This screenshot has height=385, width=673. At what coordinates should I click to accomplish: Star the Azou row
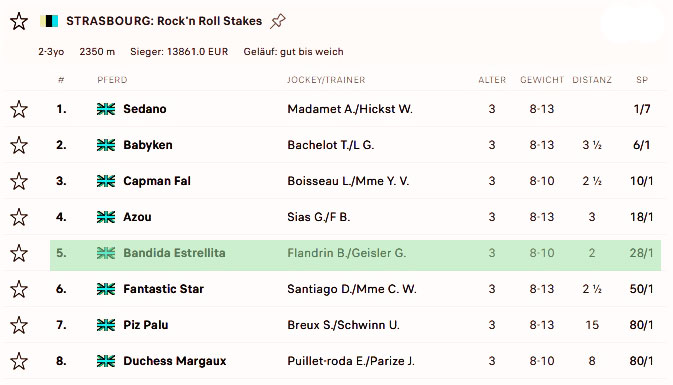point(19,217)
